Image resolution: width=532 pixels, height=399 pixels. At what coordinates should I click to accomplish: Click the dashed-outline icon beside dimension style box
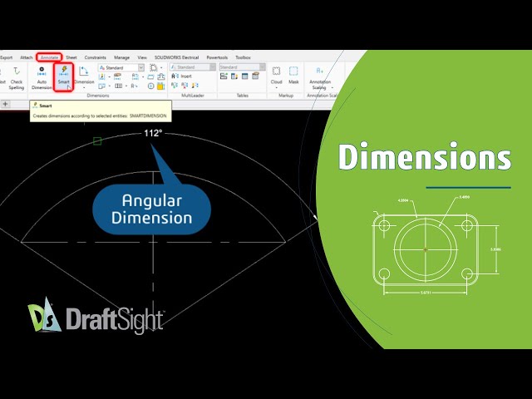click(x=154, y=67)
